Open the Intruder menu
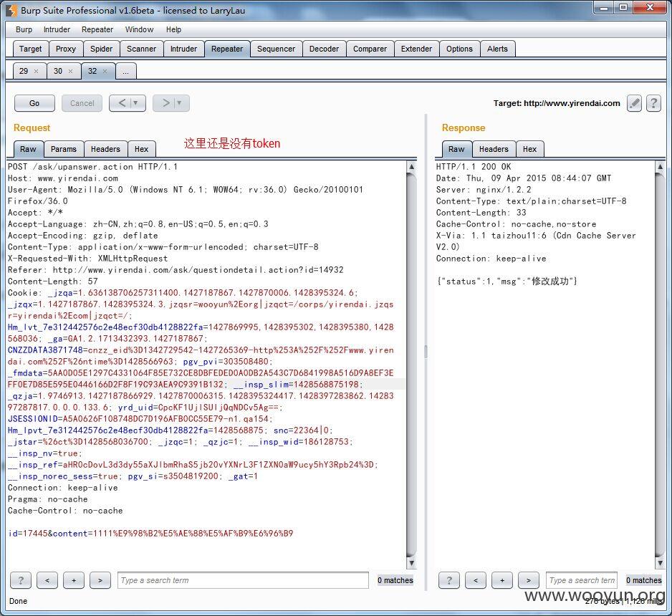The image size is (672, 616). (x=57, y=29)
